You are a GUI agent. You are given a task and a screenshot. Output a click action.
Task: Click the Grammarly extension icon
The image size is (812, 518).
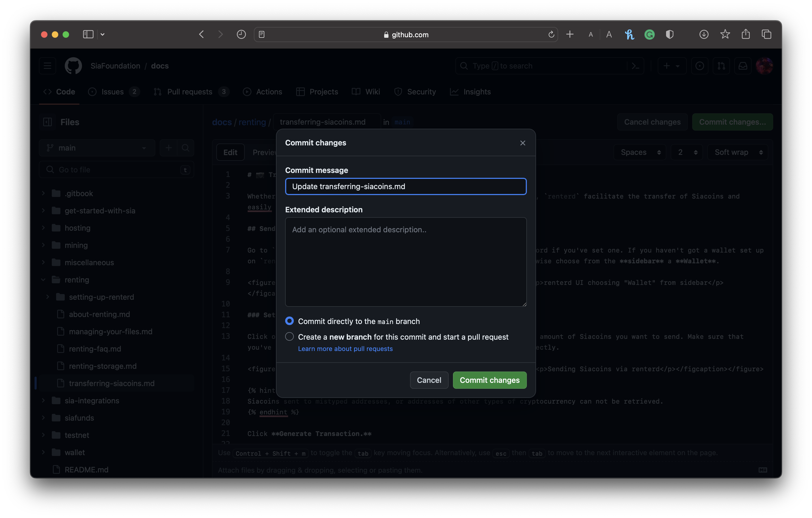click(649, 35)
